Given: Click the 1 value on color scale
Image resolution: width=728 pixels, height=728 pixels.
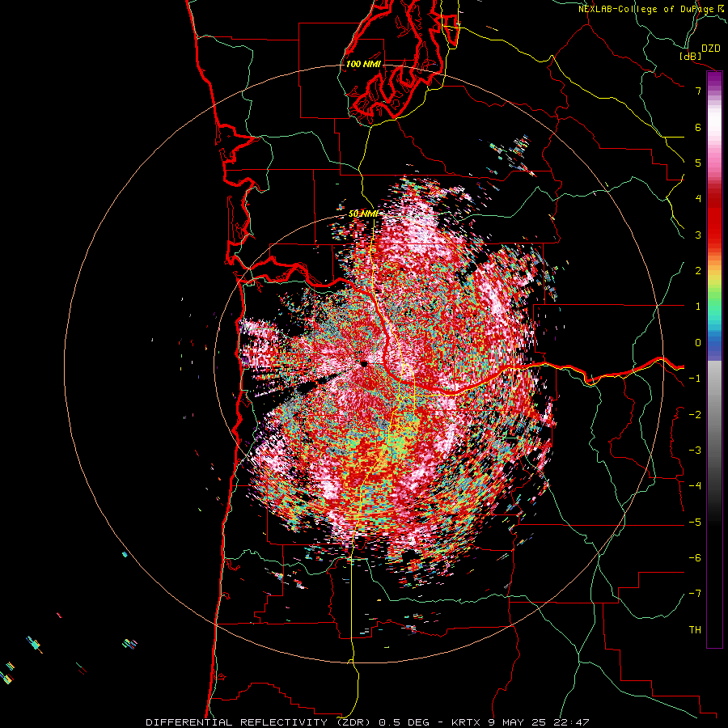Looking at the screenshot, I should click(698, 307).
